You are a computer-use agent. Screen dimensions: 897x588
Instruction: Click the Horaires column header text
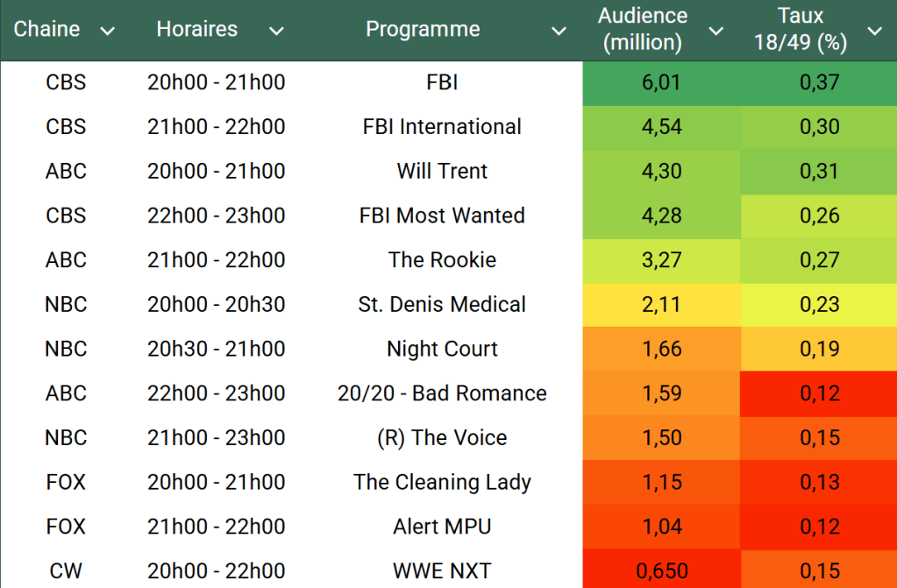[196, 29]
